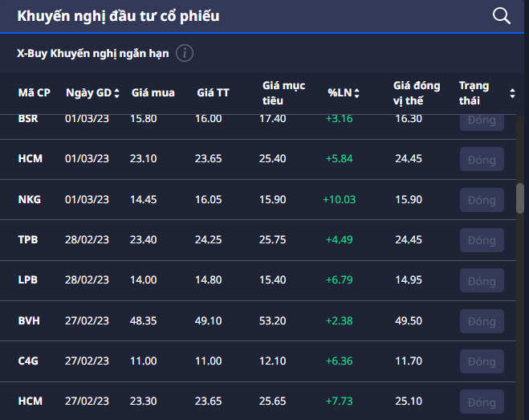
Task: Sort by Ngày GD column arrows
Action: pos(116,93)
